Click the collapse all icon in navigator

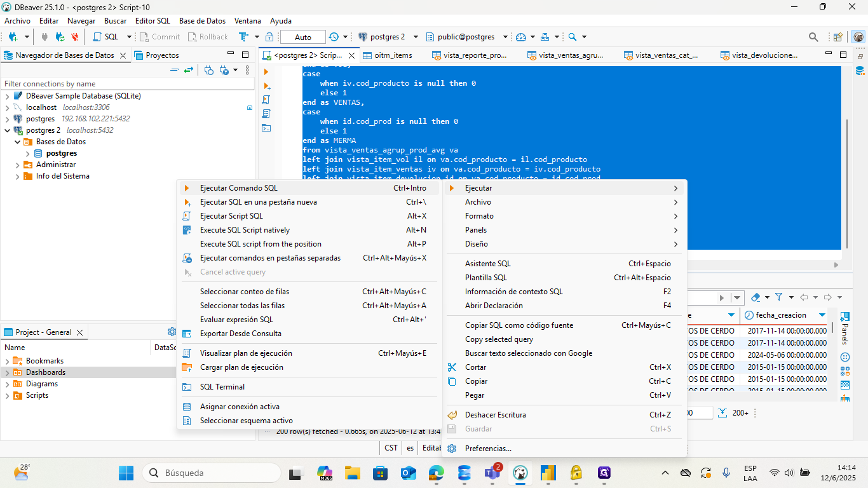[174, 70]
